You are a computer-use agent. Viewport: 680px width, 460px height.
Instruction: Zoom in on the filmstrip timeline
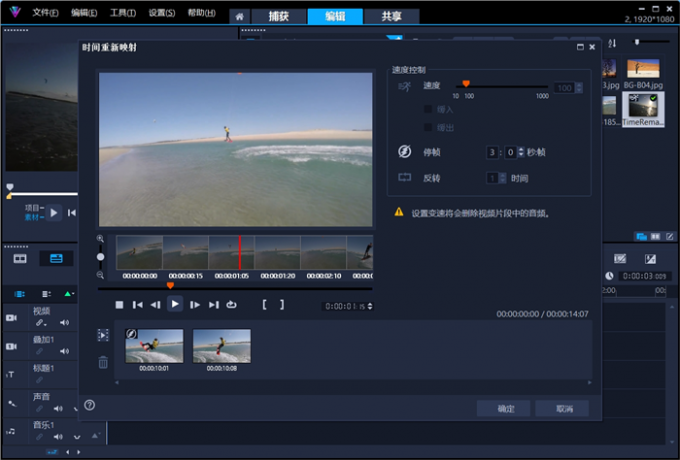pyautogui.click(x=100, y=238)
